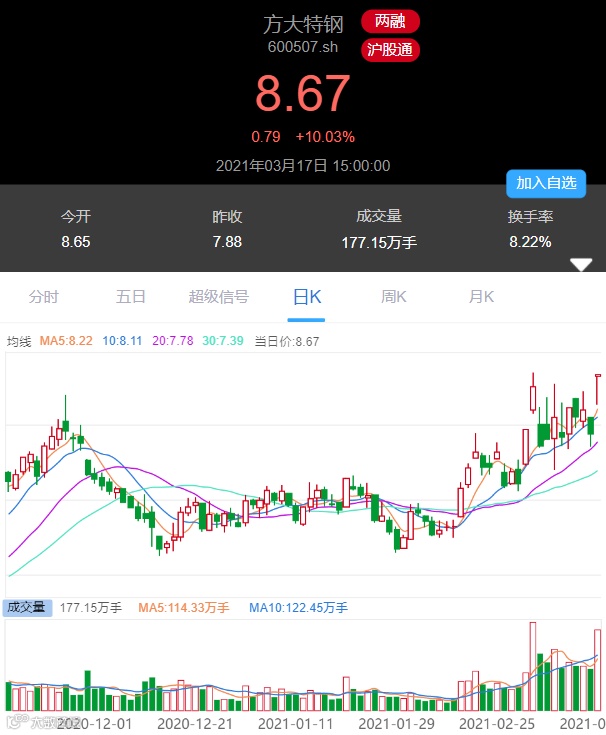Screen dimensions: 606x735
Task: Switch to the 月K tab
Action: 481,297
